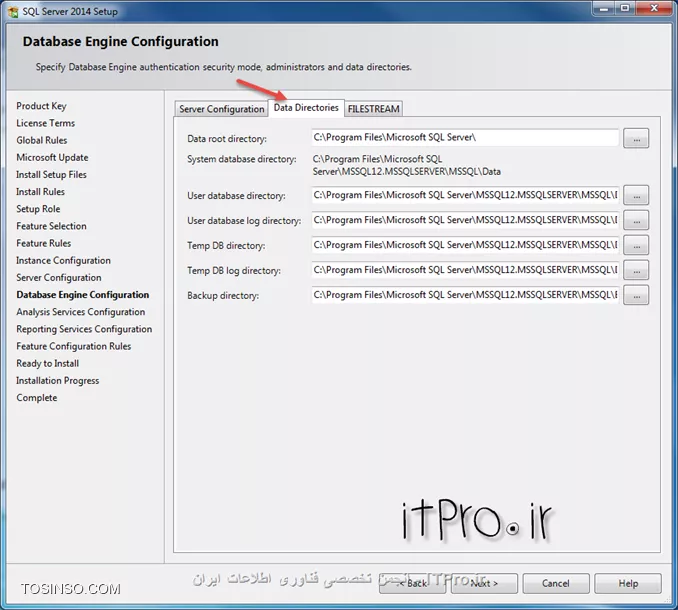The height and width of the screenshot is (610, 678).
Task: Select Feature Configuration Rules step
Action: click(x=74, y=346)
